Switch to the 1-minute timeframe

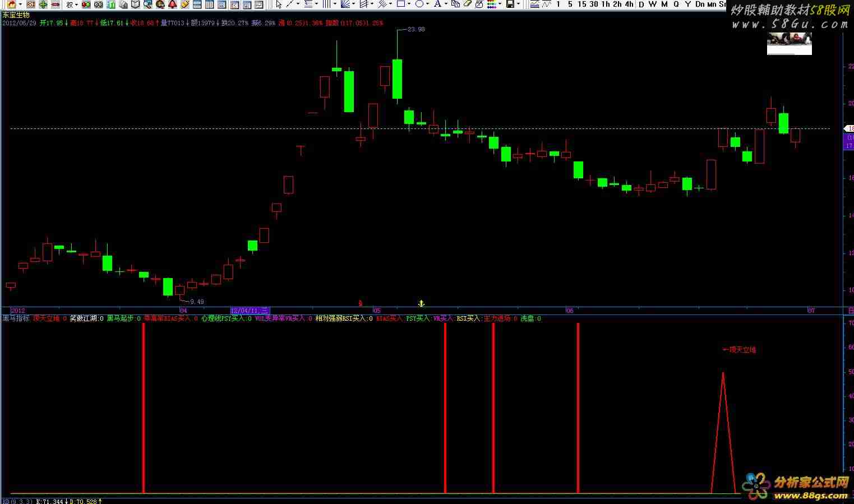(x=558, y=4)
